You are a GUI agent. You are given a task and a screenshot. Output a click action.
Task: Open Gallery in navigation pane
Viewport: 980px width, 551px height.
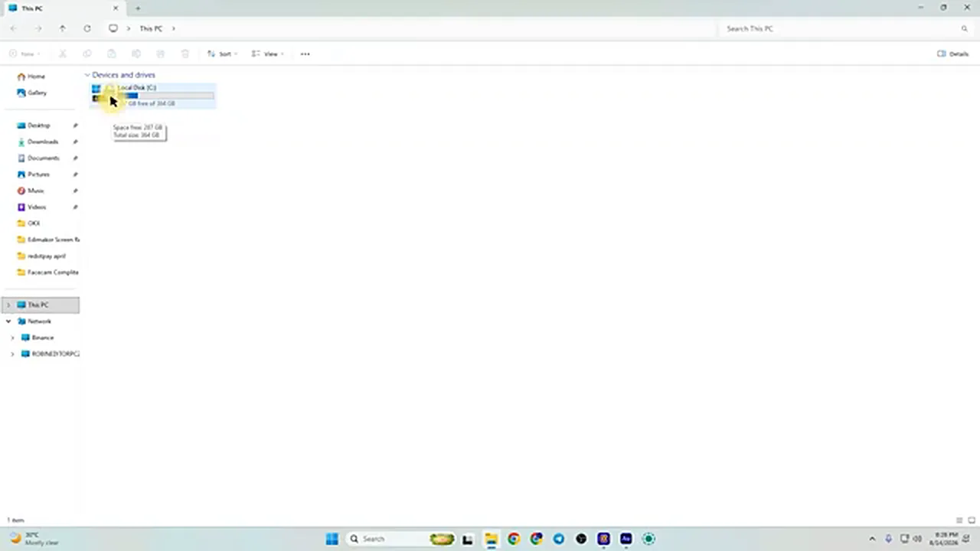point(32,93)
